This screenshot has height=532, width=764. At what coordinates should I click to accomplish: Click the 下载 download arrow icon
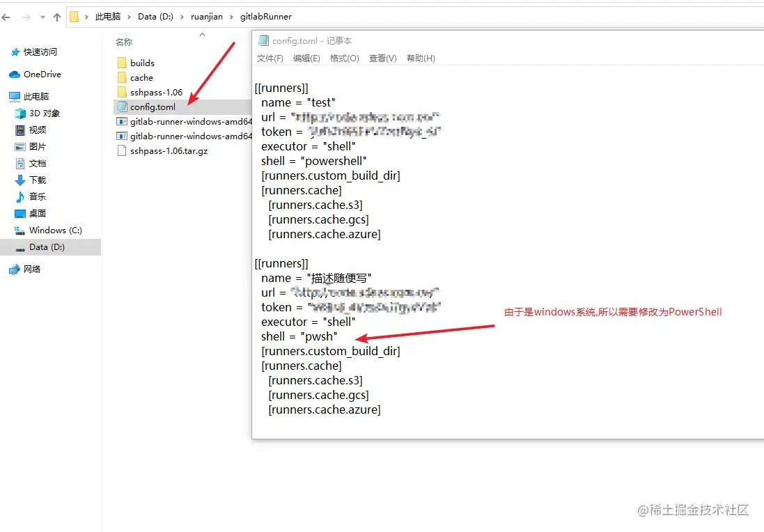pos(20,180)
